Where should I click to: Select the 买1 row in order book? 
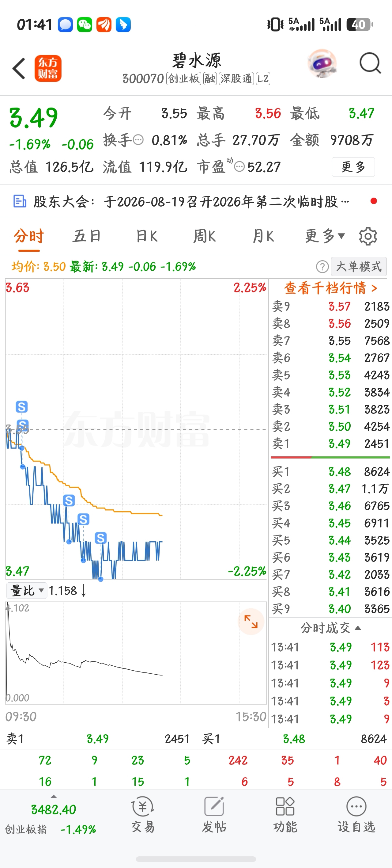330,471
